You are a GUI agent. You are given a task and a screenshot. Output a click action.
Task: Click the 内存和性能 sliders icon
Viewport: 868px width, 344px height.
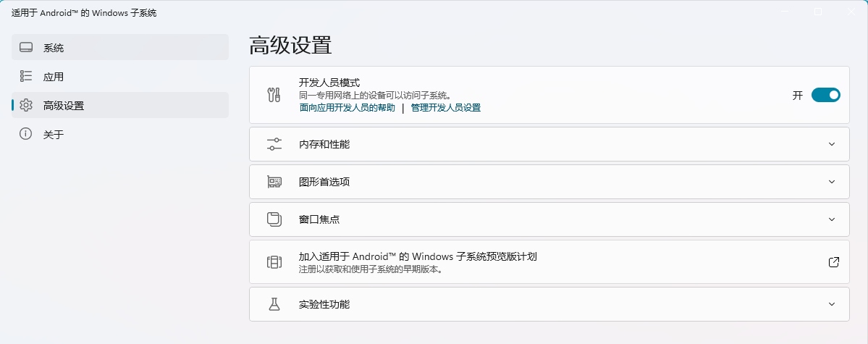click(274, 144)
